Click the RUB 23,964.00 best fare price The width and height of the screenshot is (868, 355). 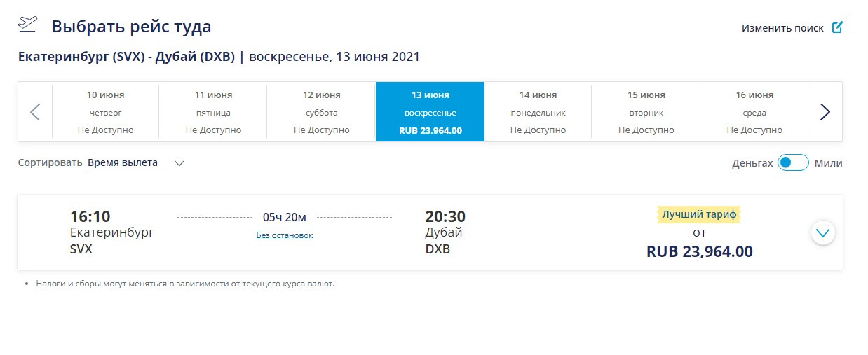(x=700, y=251)
